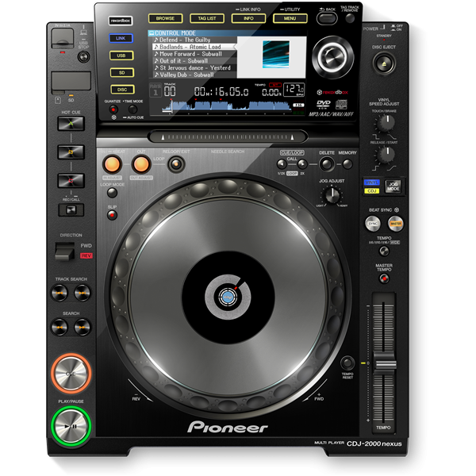Viewport: 476px width, 476px height.
Task: Choose the SD source button
Action: 122,73
